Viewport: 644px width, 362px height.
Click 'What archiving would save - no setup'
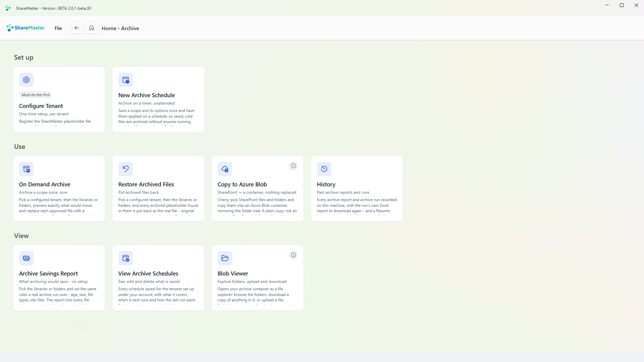[x=53, y=282]
